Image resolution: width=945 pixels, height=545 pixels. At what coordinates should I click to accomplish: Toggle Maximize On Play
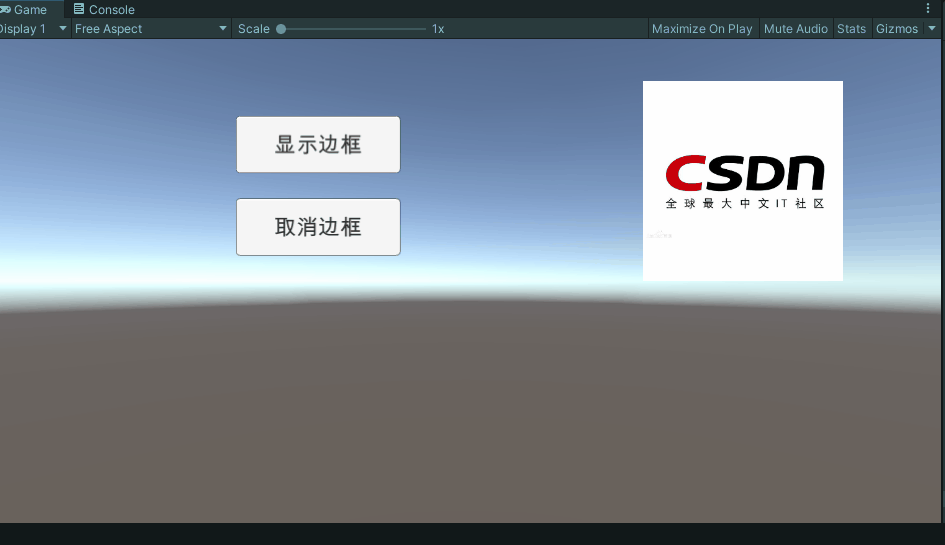pyautogui.click(x=702, y=28)
